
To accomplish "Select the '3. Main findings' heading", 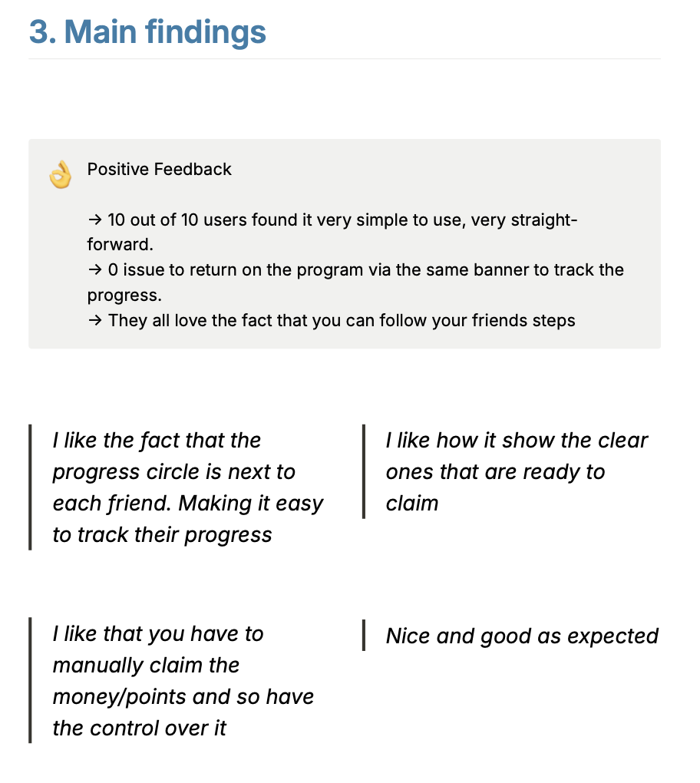I will point(147,32).
